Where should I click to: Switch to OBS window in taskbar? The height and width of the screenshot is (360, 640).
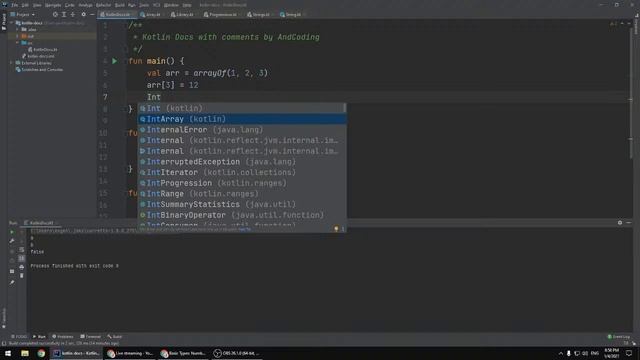(236, 353)
